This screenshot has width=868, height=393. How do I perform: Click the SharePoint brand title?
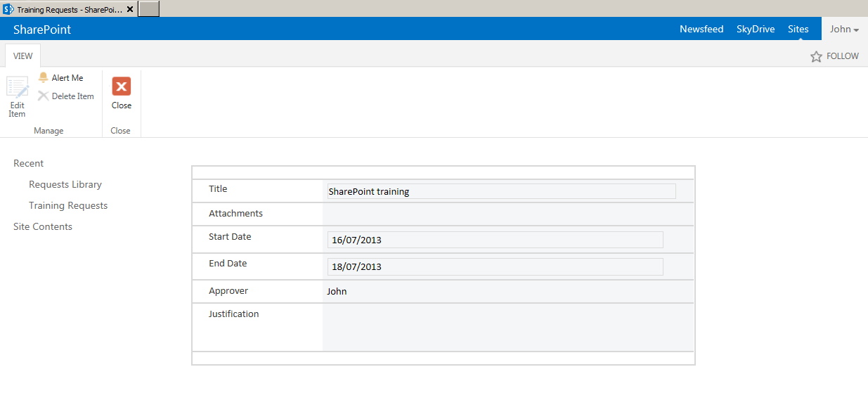(x=42, y=30)
